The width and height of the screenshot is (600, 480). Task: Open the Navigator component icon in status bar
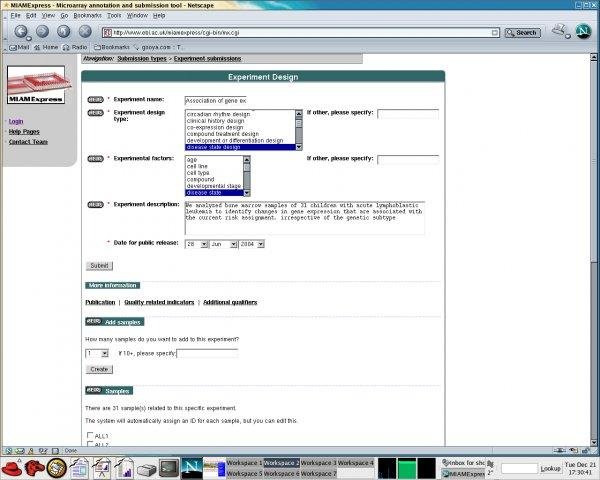click(9, 451)
